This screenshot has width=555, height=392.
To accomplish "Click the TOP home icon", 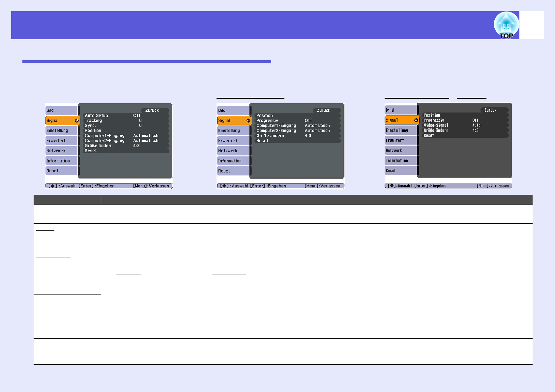I will click(506, 26).
